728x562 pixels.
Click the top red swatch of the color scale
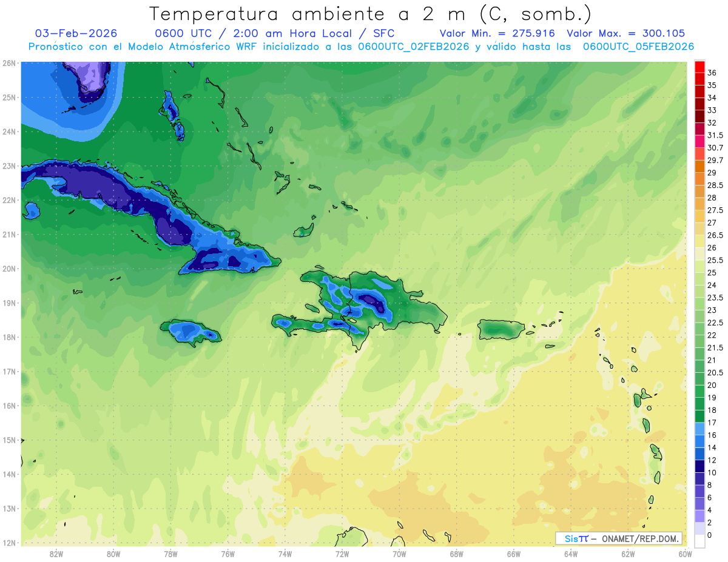(x=699, y=66)
